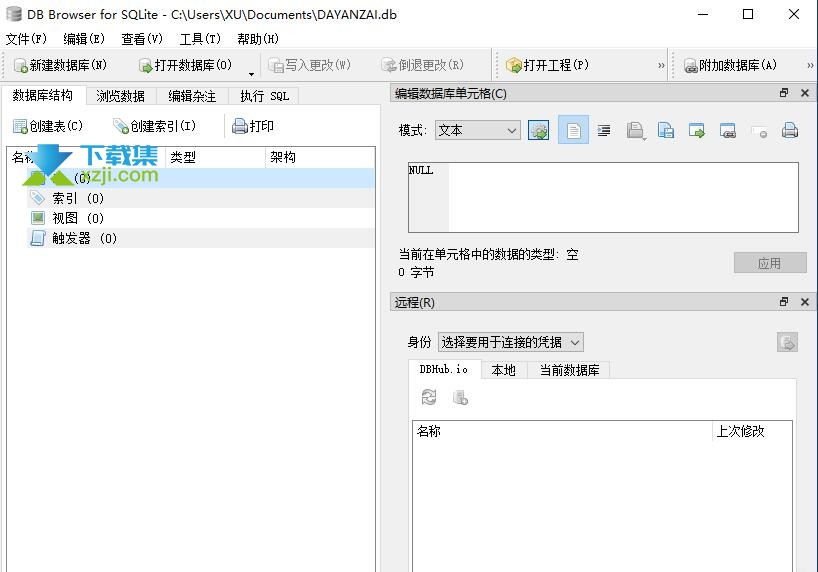
Task: Click the export-to-file icon in cell editor
Action: tap(727, 130)
